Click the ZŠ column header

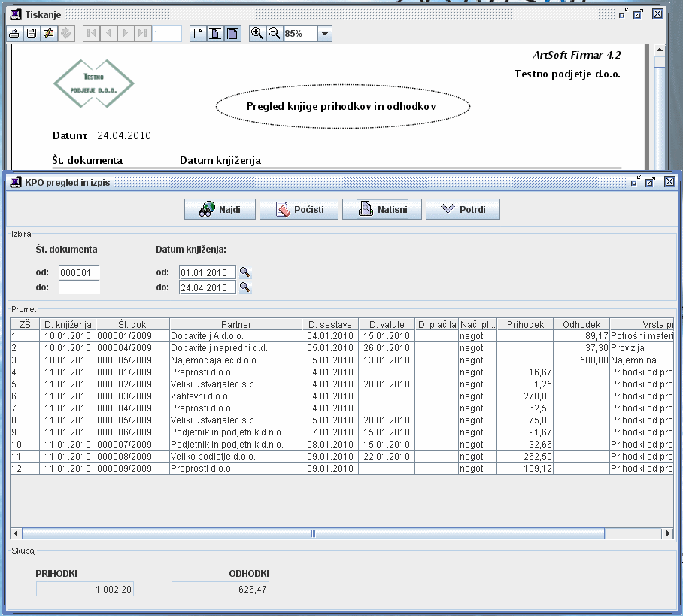(x=25, y=324)
